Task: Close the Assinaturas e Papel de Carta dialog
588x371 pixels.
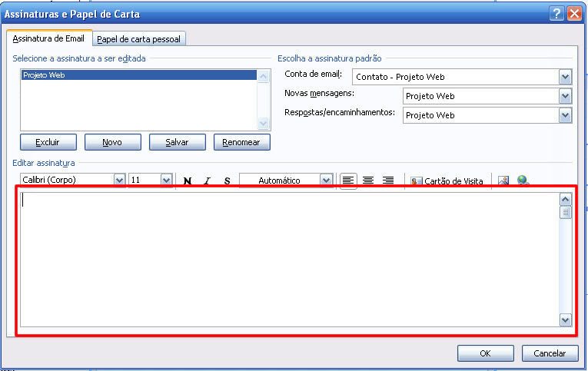Action: click(574, 14)
